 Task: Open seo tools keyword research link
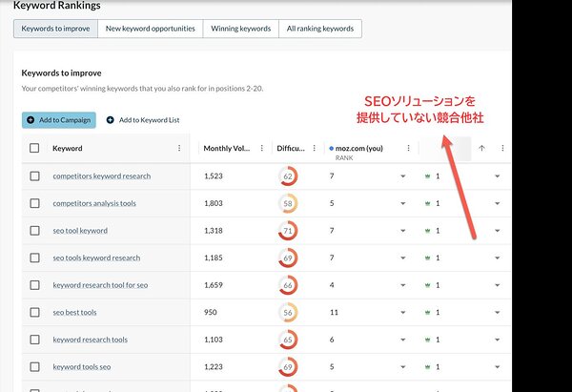click(96, 258)
